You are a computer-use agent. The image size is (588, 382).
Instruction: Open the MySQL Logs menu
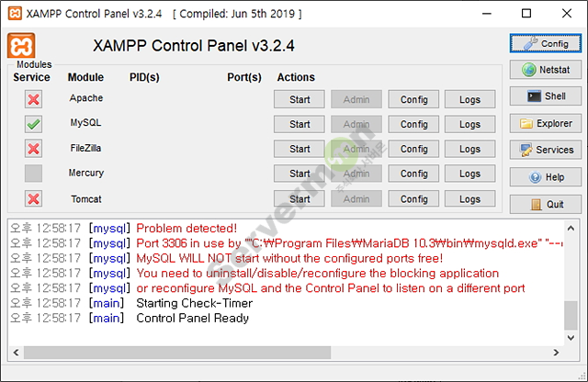[469, 124]
